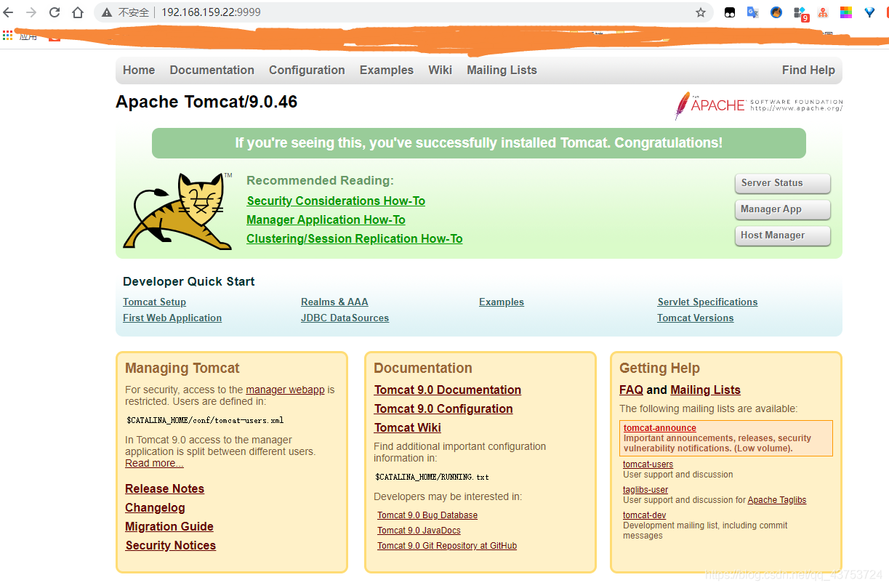
Task: Open Tomcat Versions link
Action: [695, 318]
